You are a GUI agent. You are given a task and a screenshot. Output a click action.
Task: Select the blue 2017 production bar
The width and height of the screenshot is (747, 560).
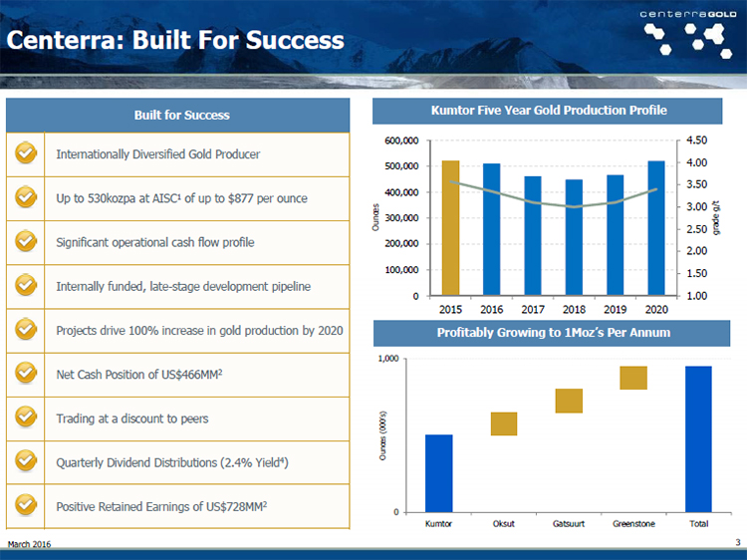pos(533,236)
